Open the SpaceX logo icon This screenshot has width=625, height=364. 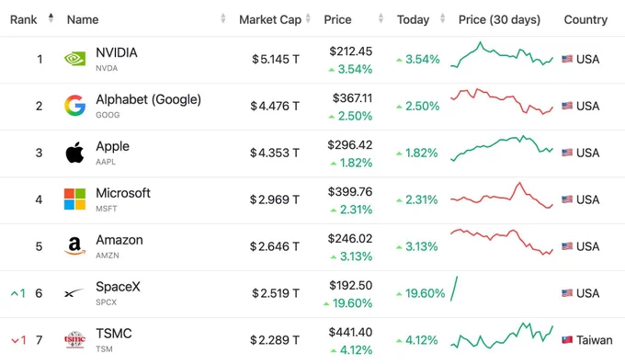[74, 293]
